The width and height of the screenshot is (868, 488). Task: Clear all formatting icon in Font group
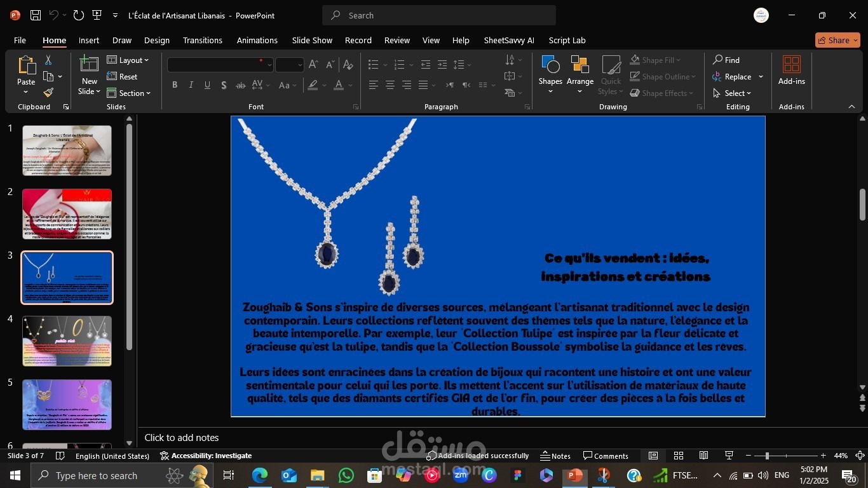(348, 64)
